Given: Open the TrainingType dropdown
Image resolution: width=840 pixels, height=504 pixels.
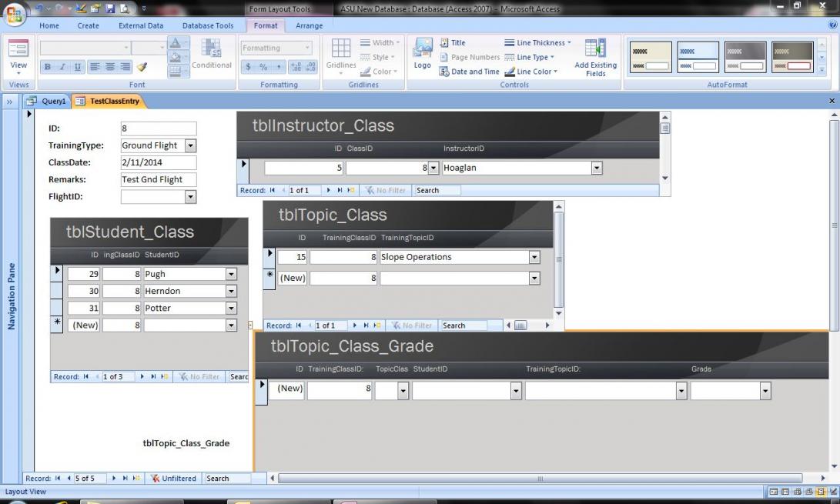Looking at the screenshot, I should coord(190,145).
